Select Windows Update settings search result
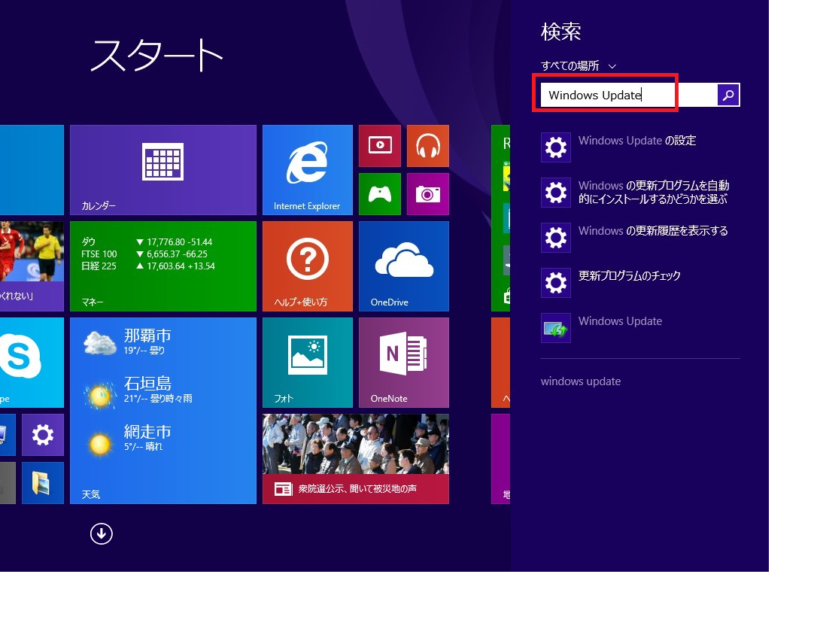814x644 pixels. point(636,141)
